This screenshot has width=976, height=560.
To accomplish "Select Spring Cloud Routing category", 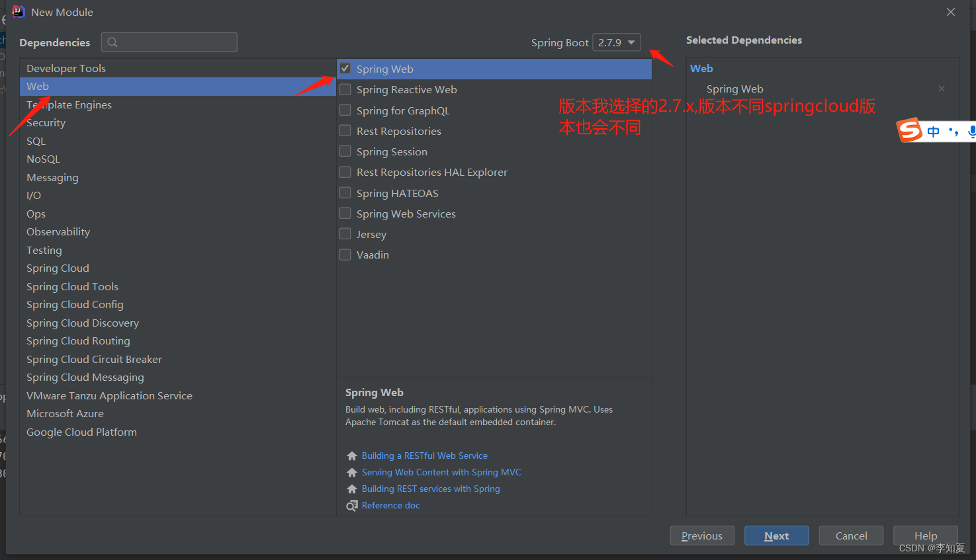I will pyautogui.click(x=178, y=341).
